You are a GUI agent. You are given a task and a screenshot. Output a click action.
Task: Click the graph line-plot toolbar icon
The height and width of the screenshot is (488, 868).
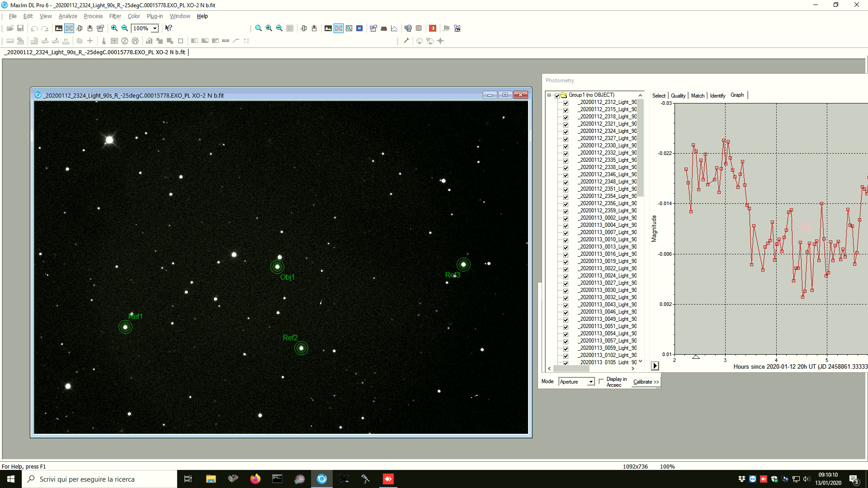[x=394, y=28]
